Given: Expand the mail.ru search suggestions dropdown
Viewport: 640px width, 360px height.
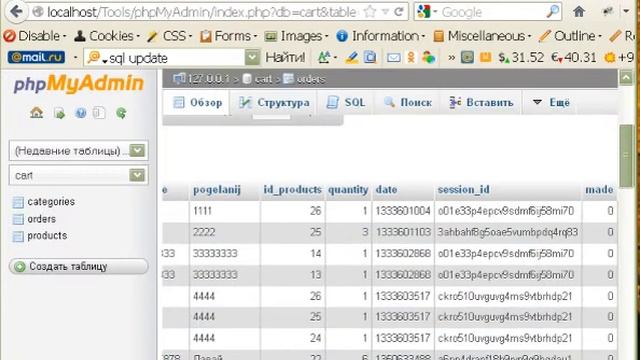Looking at the screenshot, I should (x=252, y=58).
